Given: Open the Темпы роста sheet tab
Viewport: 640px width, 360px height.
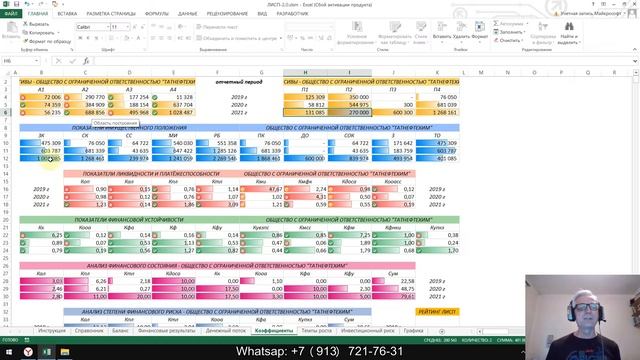Looking at the screenshot, I should click(x=316, y=331).
